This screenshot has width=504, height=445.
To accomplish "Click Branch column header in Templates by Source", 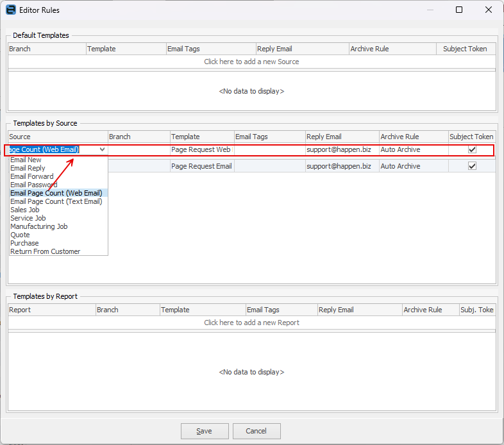I will tap(139, 137).
